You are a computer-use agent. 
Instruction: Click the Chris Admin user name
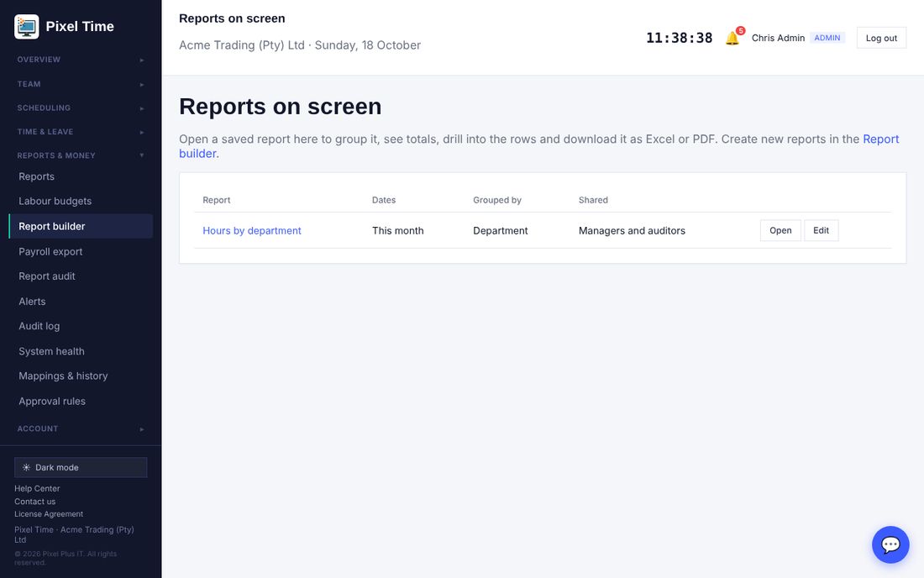coord(778,39)
